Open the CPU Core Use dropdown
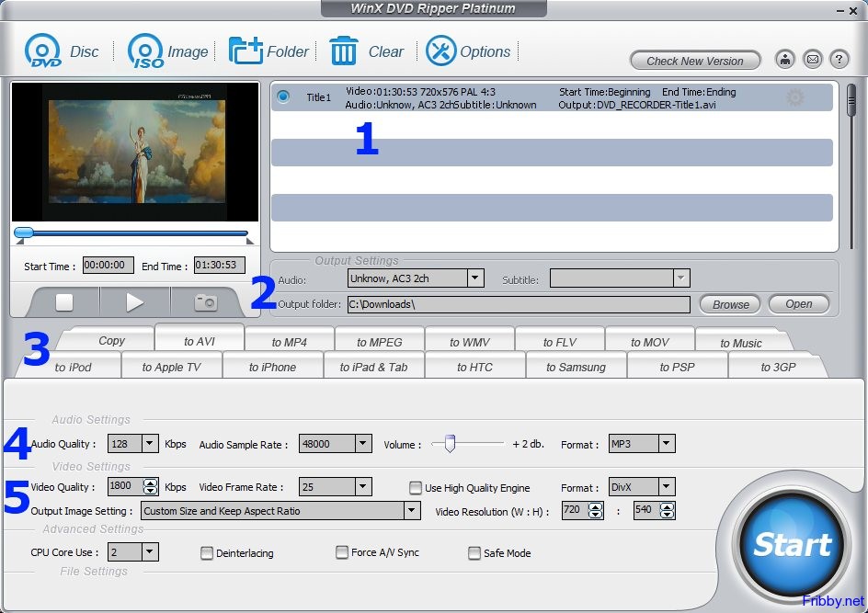 pyautogui.click(x=150, y=551)
